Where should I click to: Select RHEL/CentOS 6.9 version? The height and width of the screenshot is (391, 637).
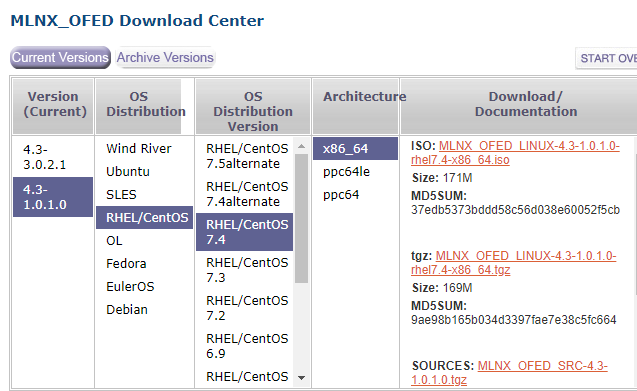(245, 346)
